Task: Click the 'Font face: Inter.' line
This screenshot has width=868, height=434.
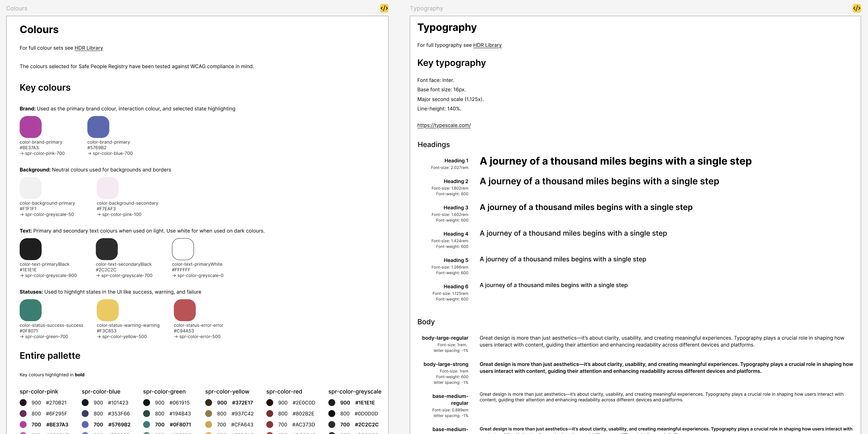Action: pyautogui.click(x=435, y=80)
